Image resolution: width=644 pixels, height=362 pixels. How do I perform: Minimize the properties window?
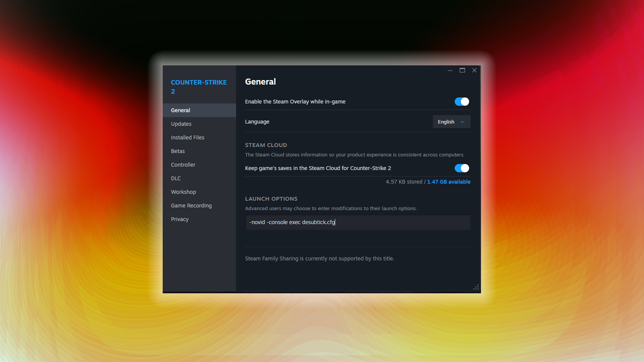point(450,70)
